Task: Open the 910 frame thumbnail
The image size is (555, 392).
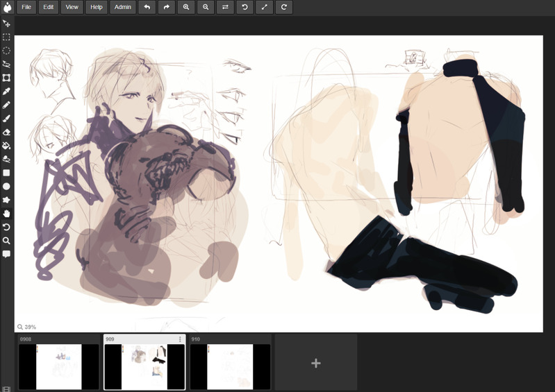Action: [230, 366]
